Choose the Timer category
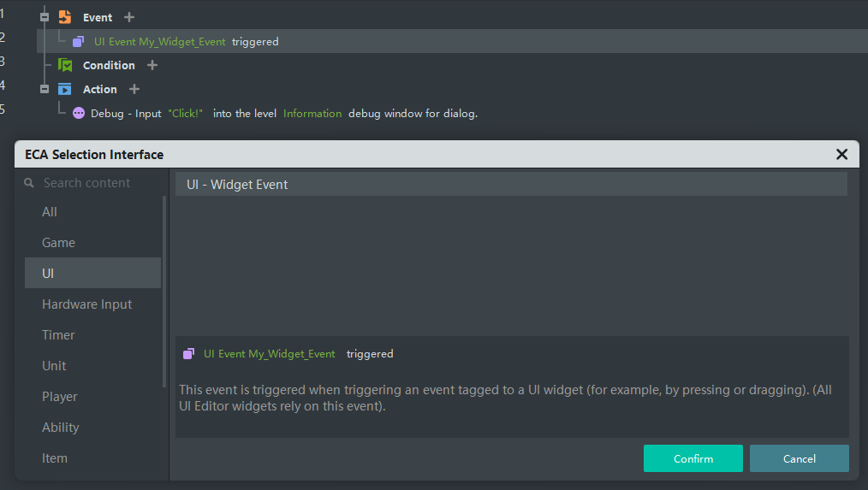868x490 pixels. (x=58, y=335)
